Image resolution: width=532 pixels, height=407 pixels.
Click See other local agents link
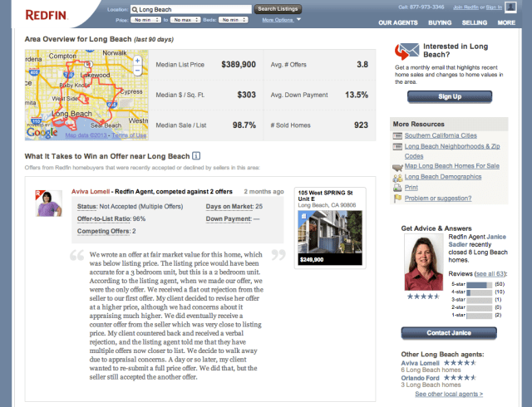[x=449, y=394]
